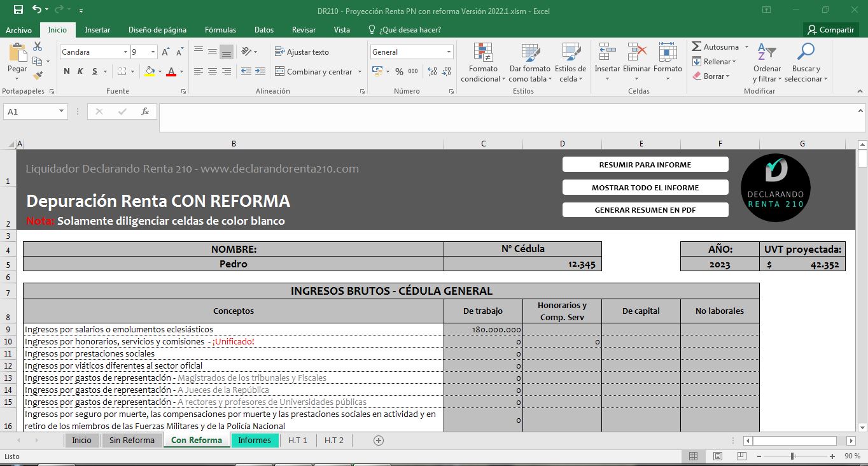Click the Compartir share button

[830, 30]
